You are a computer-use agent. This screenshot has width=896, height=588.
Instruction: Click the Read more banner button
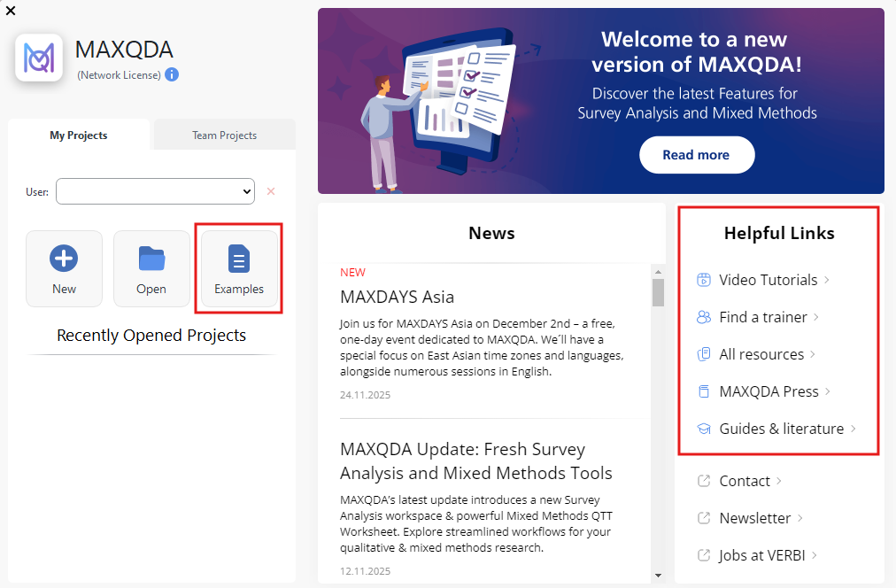[697, 155]
